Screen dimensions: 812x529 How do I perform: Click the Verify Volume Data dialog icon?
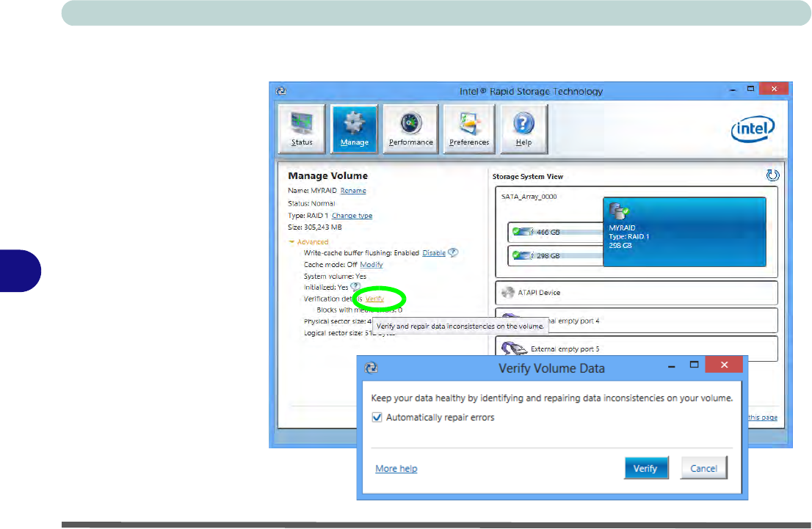[x=371, y=368]
